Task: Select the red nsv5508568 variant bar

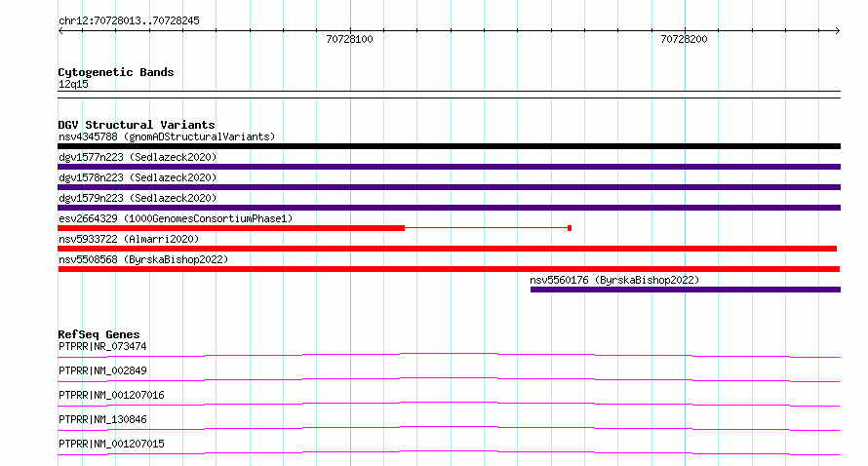Action: pyautogui.click(x=449, y=269)
